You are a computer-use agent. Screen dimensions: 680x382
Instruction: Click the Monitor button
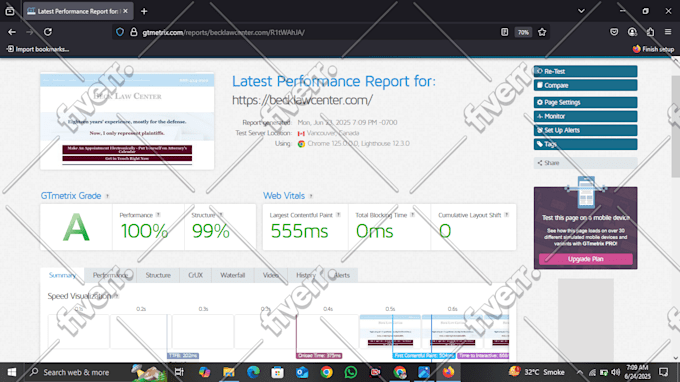tap(585, 116)
